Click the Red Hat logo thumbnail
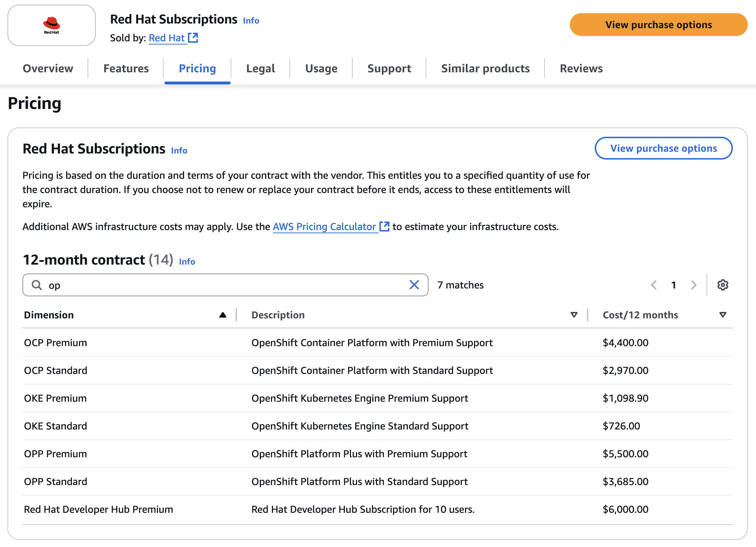This screenshot has width=756, height=547. point(52,25)
